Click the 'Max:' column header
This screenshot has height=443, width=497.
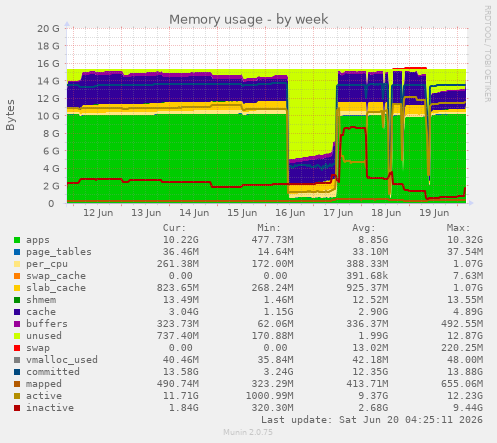click(458, 228)
